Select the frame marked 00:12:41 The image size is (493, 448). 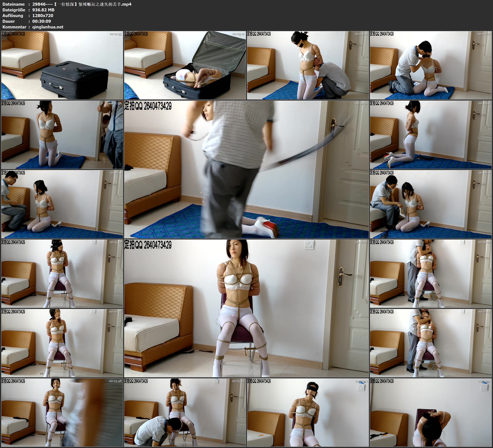(x=62, y=204)
